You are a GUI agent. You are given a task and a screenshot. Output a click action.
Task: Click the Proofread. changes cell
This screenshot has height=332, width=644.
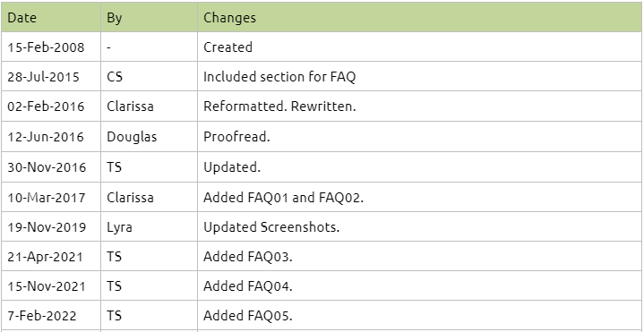(x=420, y=137)
